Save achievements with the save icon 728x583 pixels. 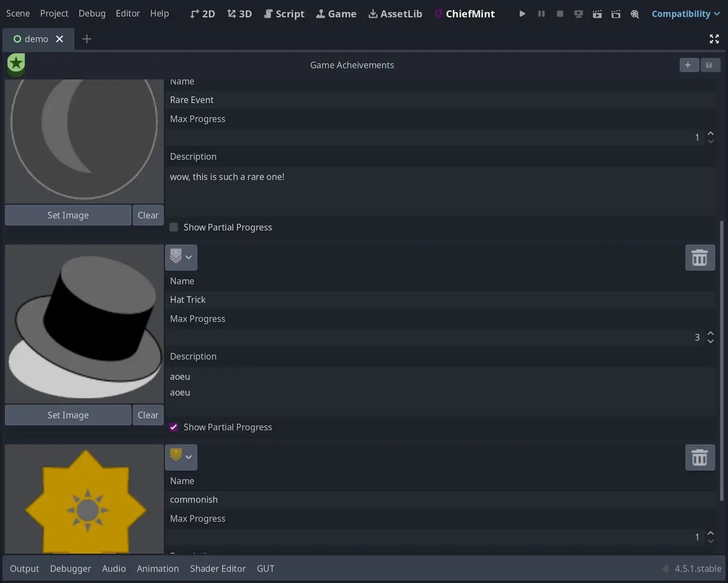[710, 65]
